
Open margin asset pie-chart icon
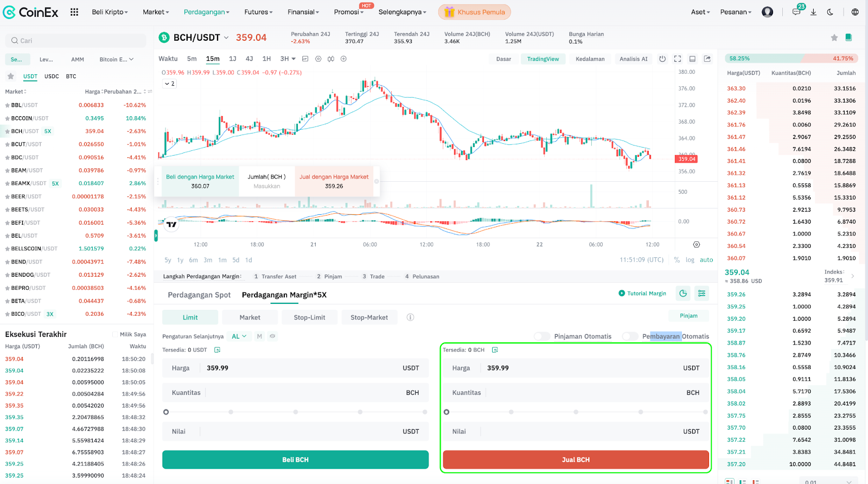tap(683, 294)
